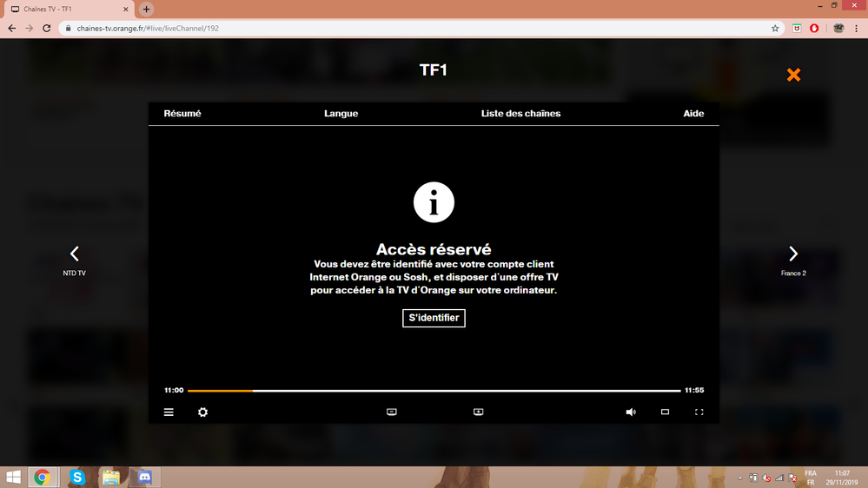Viewport: 868px width, 488px height.
Task: Reload the page in Chrome
Action: point(47,28)
